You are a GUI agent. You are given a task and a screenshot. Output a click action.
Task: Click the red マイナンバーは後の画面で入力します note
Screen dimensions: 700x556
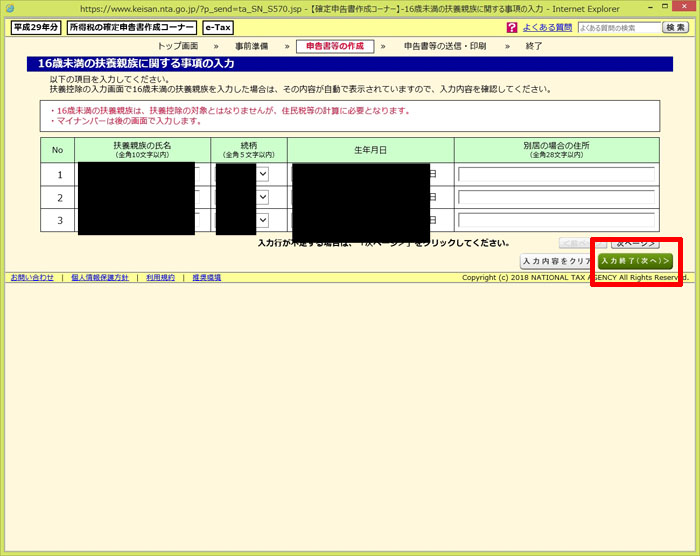(126, 121)
